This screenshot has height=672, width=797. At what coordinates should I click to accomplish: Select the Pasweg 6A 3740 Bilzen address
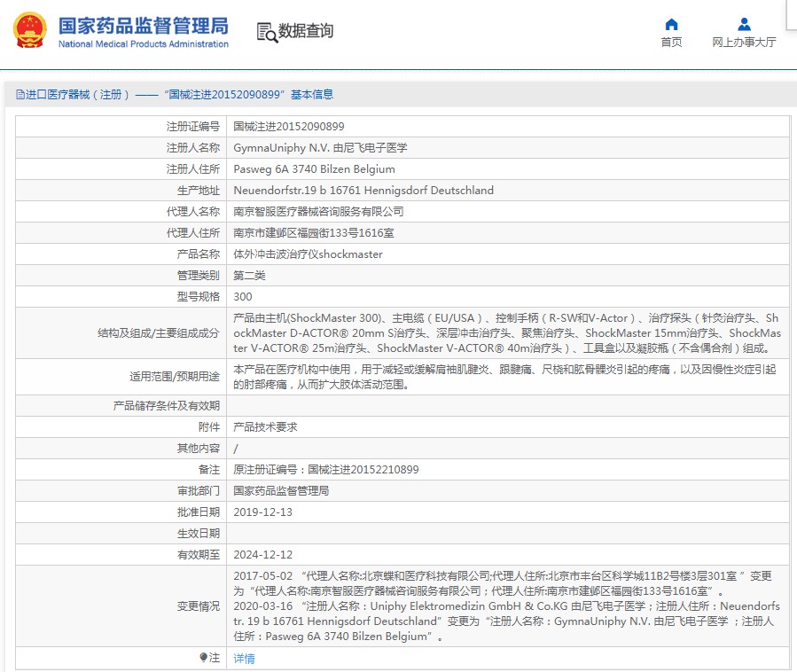click(314, 169)
